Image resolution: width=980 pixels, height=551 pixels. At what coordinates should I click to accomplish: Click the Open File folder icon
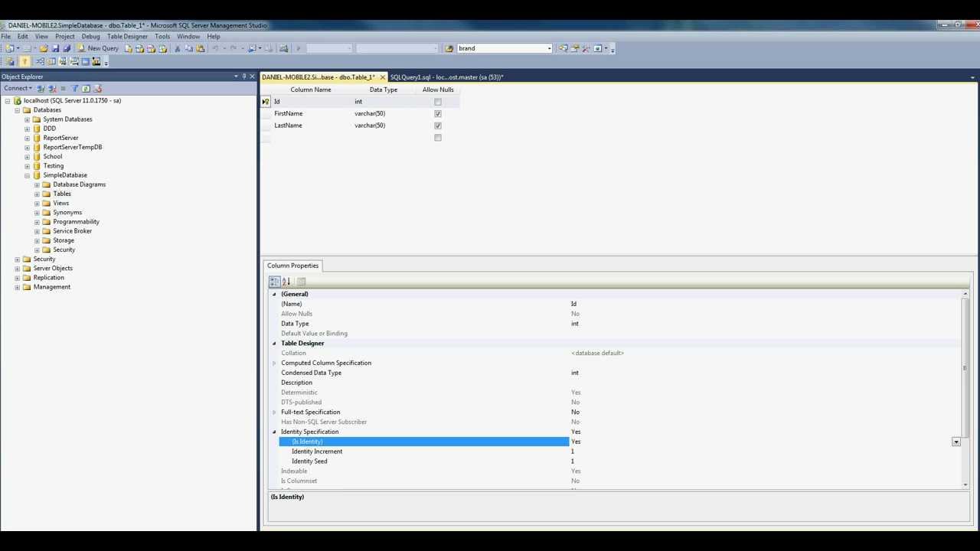click(44, 48)
